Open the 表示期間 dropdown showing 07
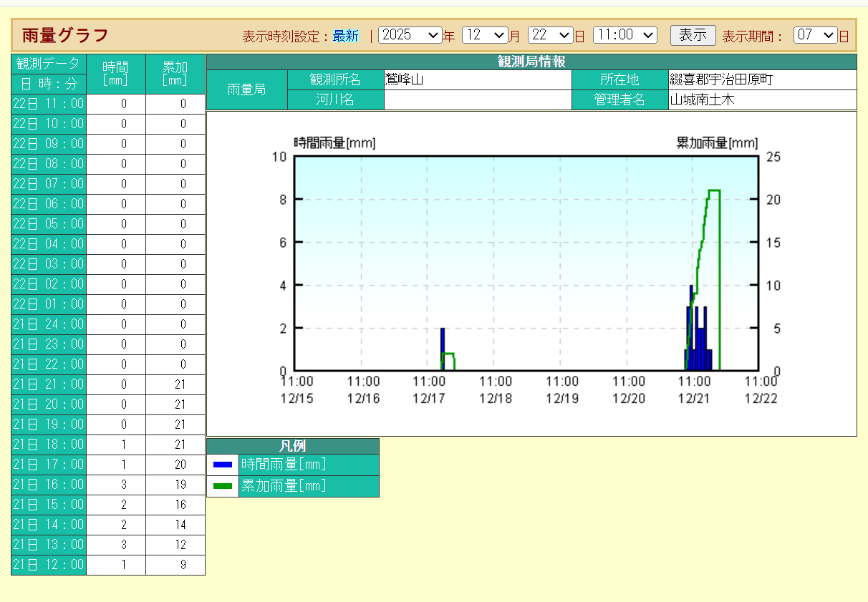868x602 pixels. click(x=815, y=35)
